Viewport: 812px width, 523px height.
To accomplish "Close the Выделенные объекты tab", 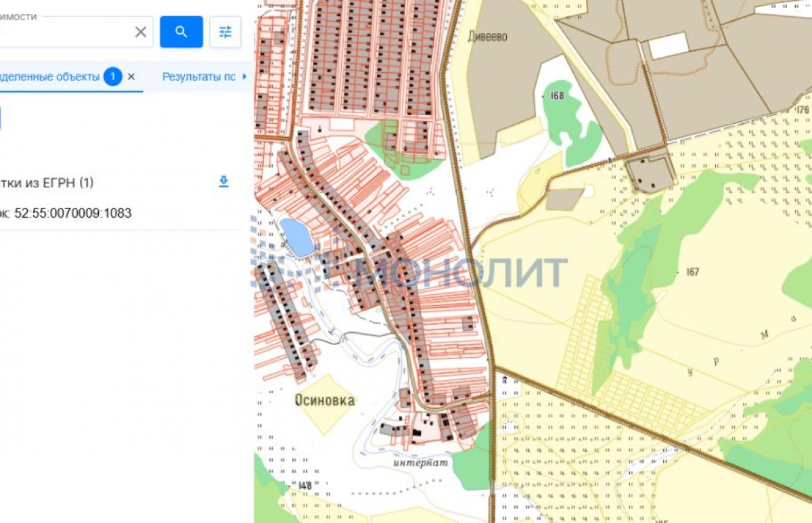I will (131, 76).
